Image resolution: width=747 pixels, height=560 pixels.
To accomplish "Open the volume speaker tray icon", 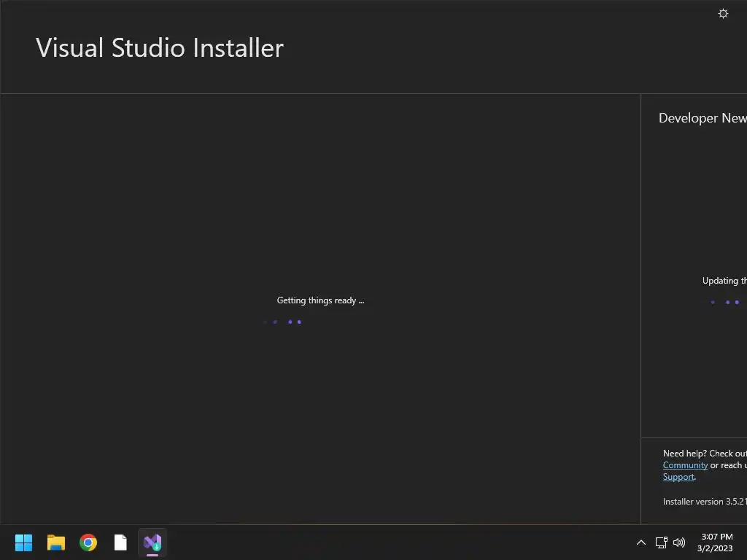I will [679, 542].
